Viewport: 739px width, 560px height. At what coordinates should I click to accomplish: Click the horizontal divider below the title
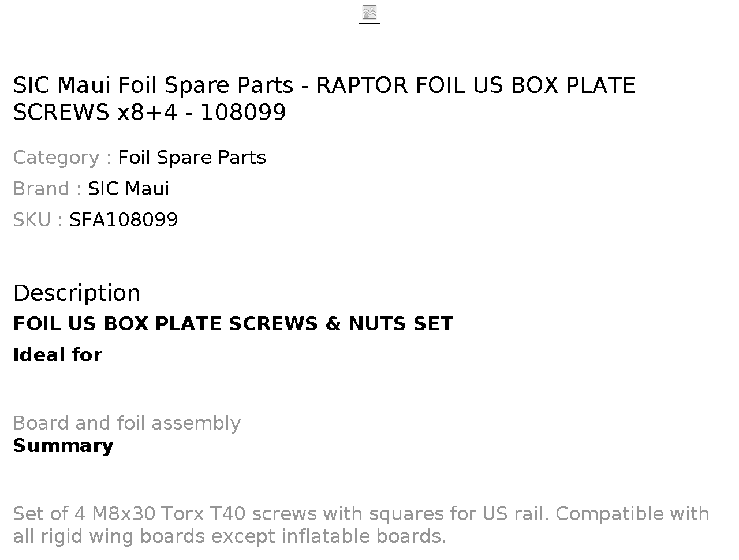369,137
